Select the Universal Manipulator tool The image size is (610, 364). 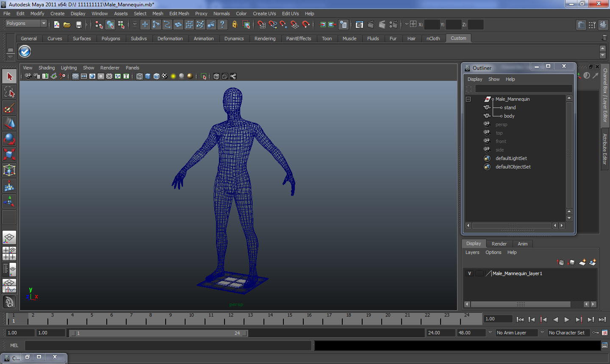(9, 170)
